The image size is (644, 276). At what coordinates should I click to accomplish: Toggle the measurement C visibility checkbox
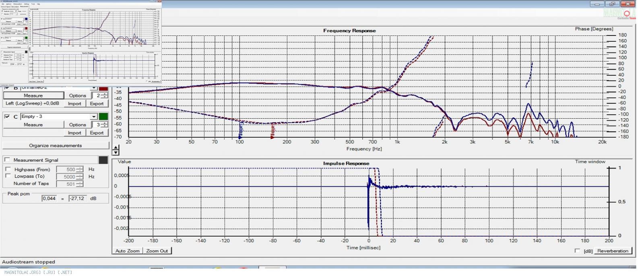tap(7, 116)
